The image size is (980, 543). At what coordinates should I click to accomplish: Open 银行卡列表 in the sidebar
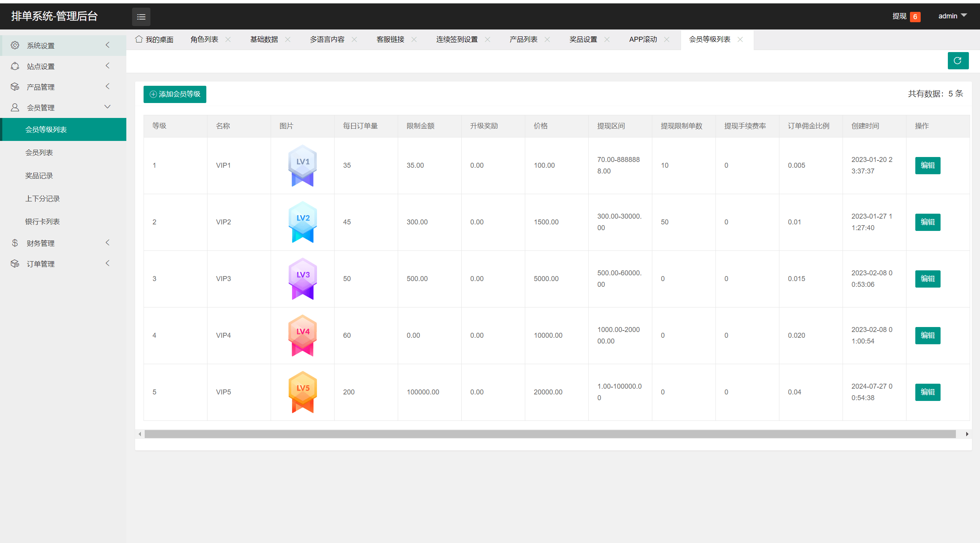coord(42,221)
